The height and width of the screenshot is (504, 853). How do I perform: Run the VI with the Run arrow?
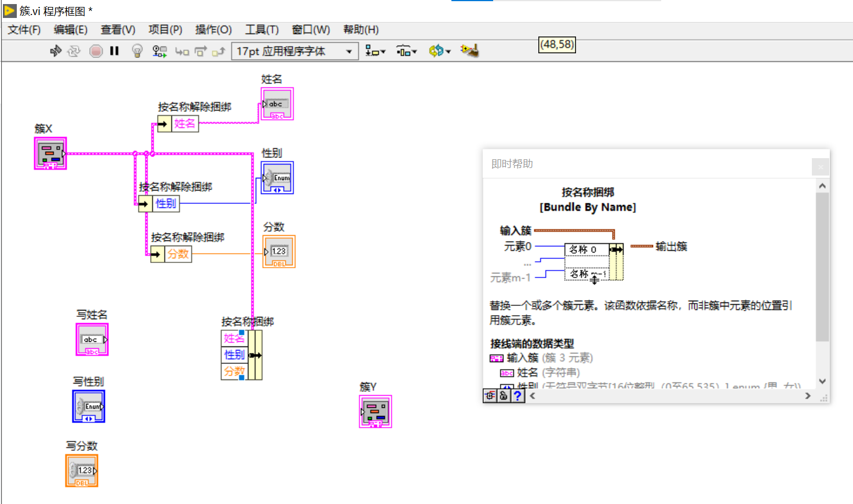tap(55, 50)
